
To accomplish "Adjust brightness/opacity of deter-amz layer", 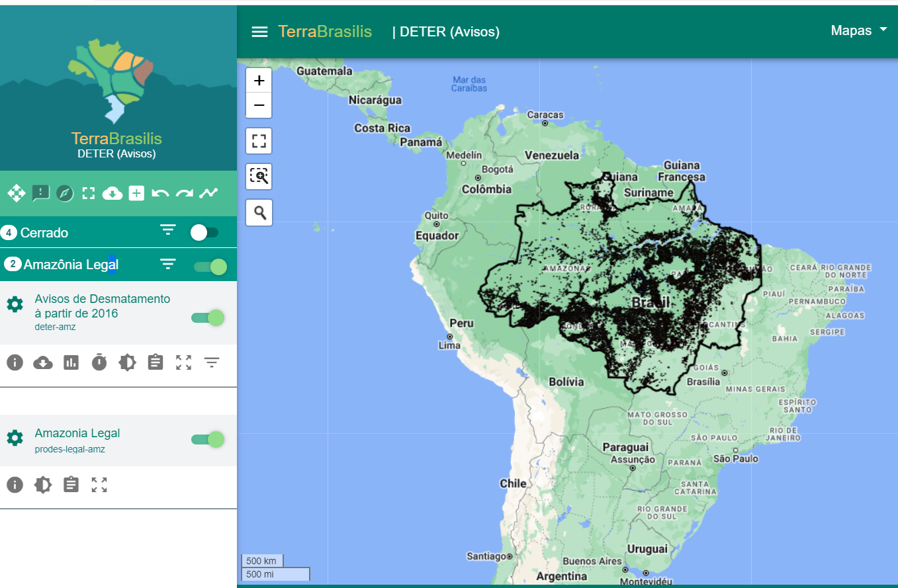I will [x=127, y=362].
